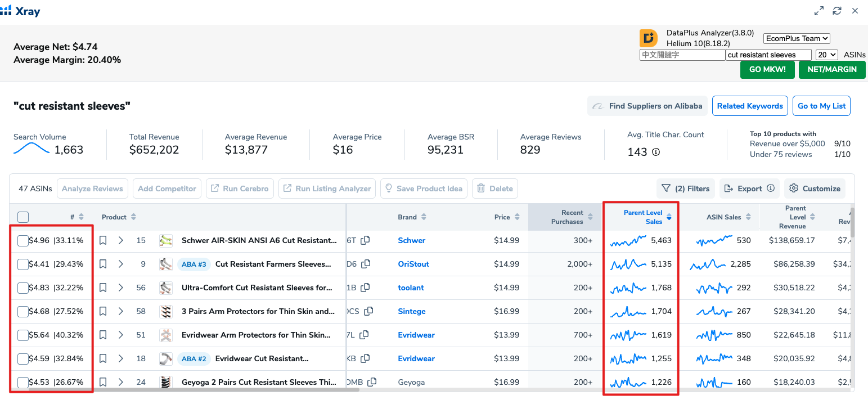Image resolution: width=868 pixels, height=404 pixels.
Task: Expand the Evridwear Cut Resistant row chevron
Action: (121, 358)
